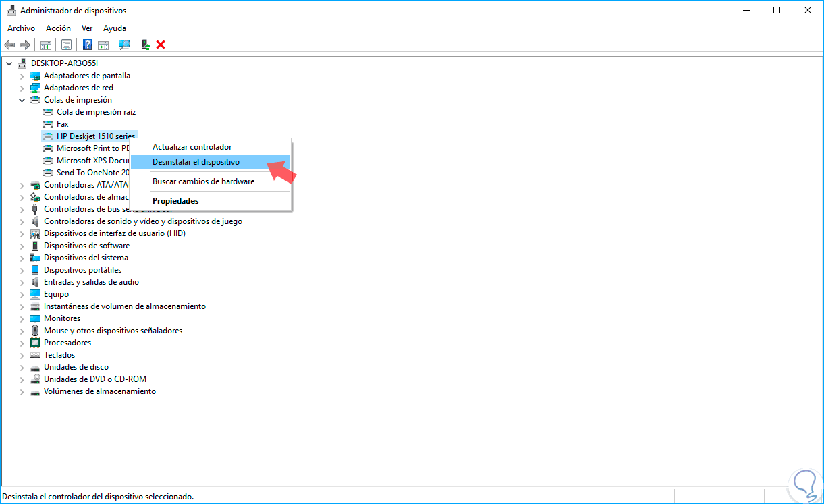Click the Dispositivos portátiles icon
Image resolution: width=824 pixels, height=504 pixels.
(35, 270)
